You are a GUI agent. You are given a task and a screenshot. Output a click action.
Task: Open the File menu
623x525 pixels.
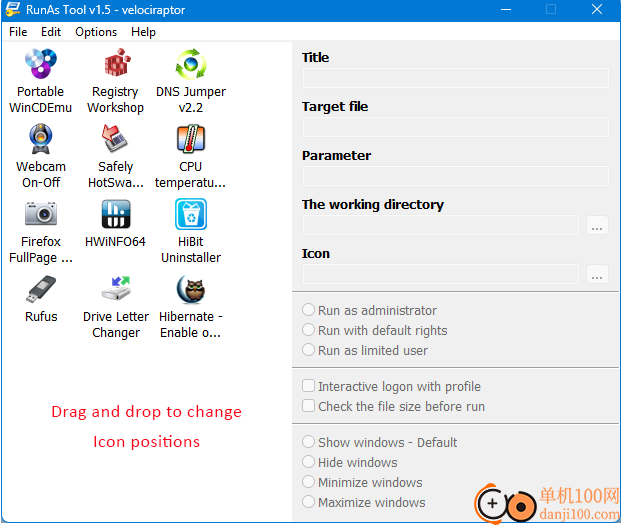click(x=18, y=32)
